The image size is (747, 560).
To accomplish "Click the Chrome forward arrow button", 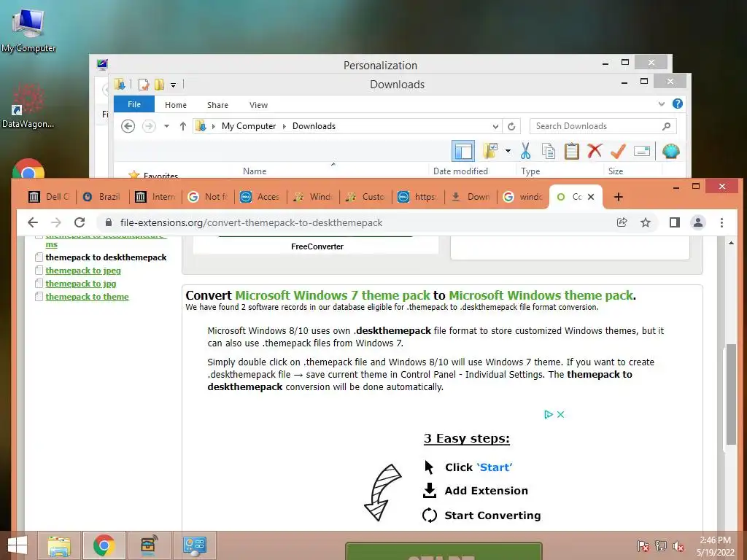I will click(x=56, y=222).
